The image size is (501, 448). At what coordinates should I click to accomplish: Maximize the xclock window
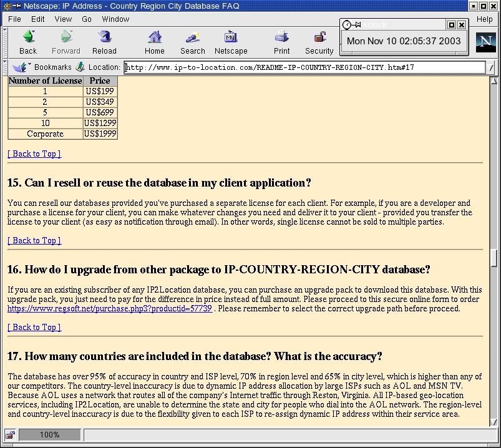[x=452, y=24]
